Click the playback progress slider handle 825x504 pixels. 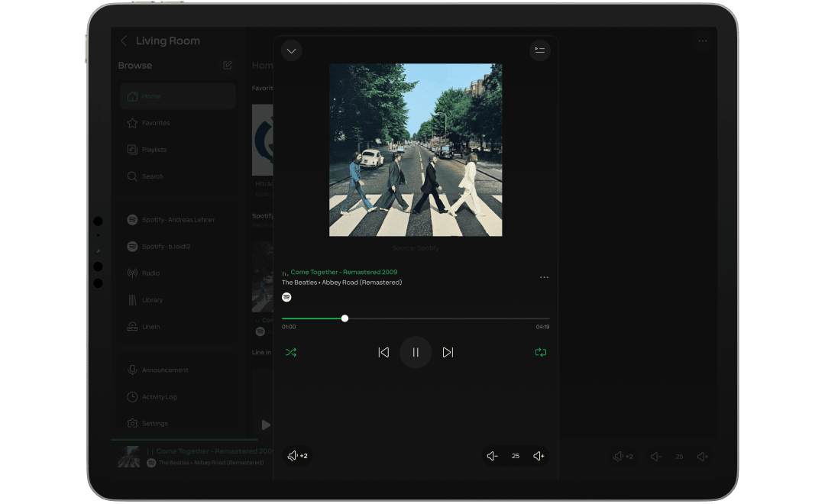click(x=345, y=318)
